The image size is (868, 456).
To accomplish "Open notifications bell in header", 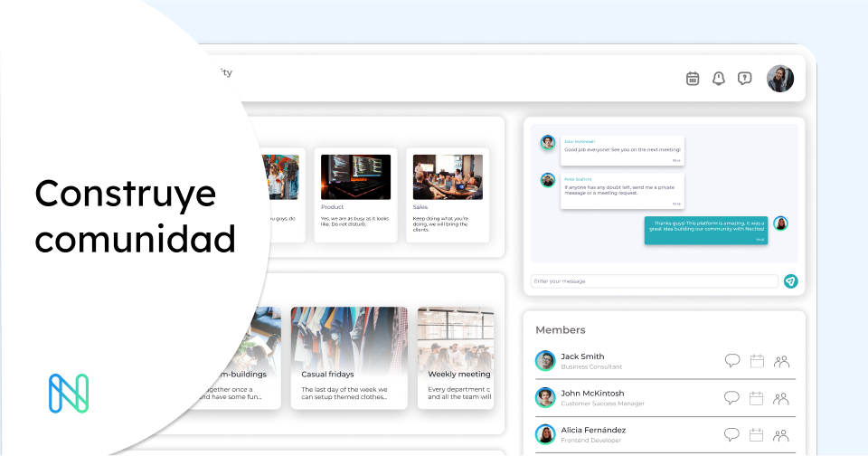I will tap(719, 79).
